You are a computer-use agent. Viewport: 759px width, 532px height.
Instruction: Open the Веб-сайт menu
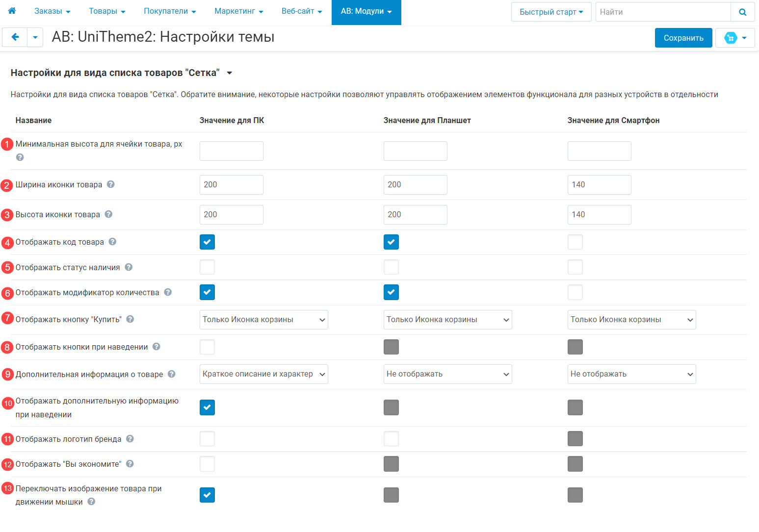pos(302,11)
